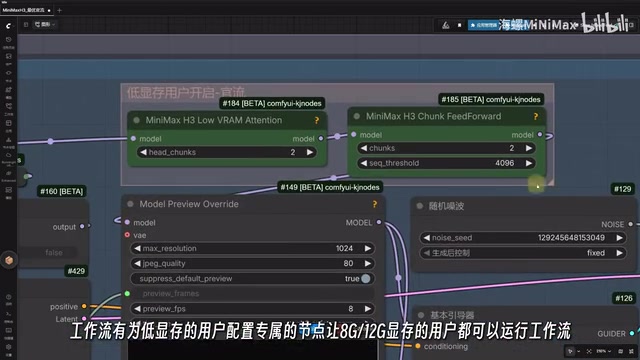This screenshot has width=640, height=360.
Task: Toggle the sidebar panel icon beside graph dropdown
Action: [x=26, y=24]
